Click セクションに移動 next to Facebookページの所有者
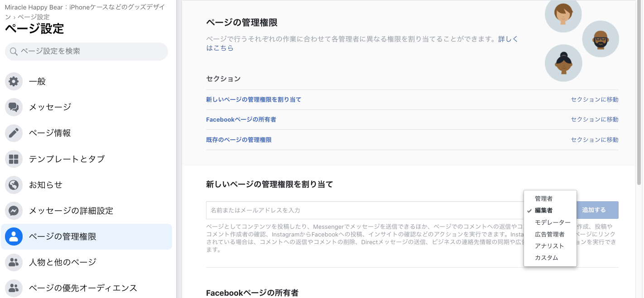This screenshot has width=644, height=298. pyautogui.click(x=594, y=119)
